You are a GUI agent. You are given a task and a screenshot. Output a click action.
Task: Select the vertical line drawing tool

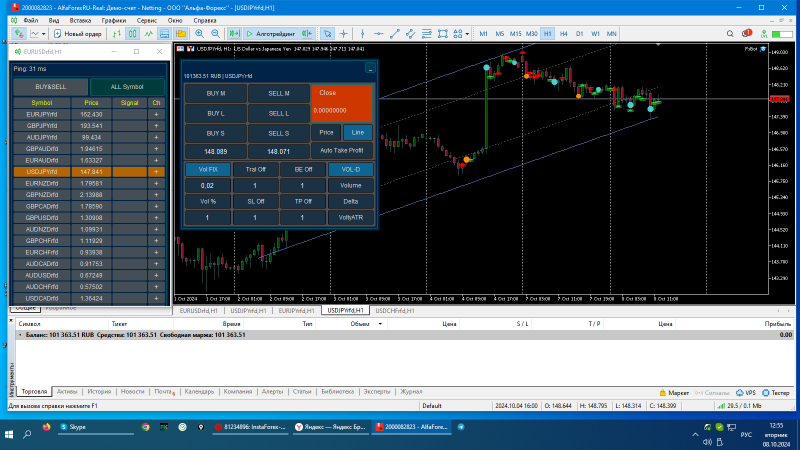(x=362, y=34)
